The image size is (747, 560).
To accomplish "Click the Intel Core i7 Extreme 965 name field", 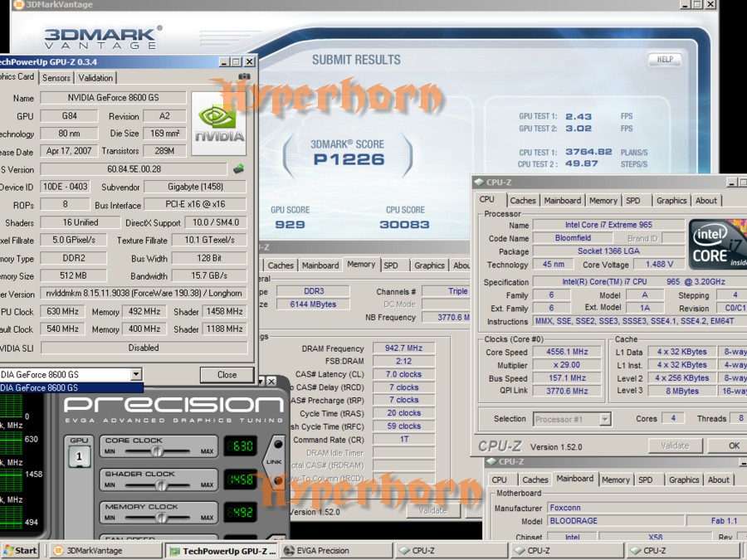I will click(608, 225).
